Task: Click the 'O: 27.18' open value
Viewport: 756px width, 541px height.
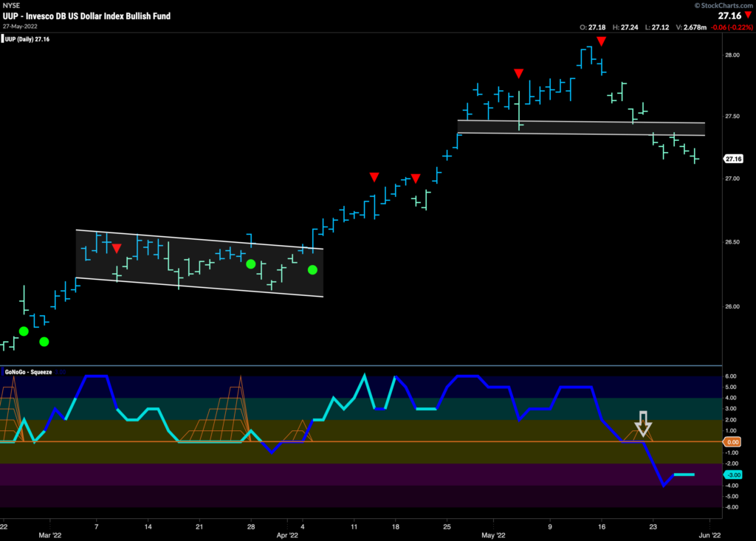Action: (592, 27)
